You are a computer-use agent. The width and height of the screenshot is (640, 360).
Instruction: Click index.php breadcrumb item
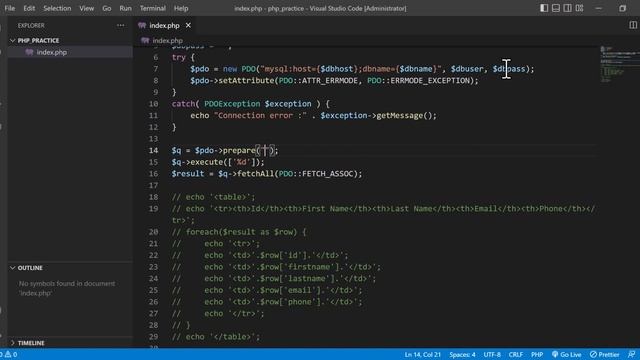tap(167, 40)
